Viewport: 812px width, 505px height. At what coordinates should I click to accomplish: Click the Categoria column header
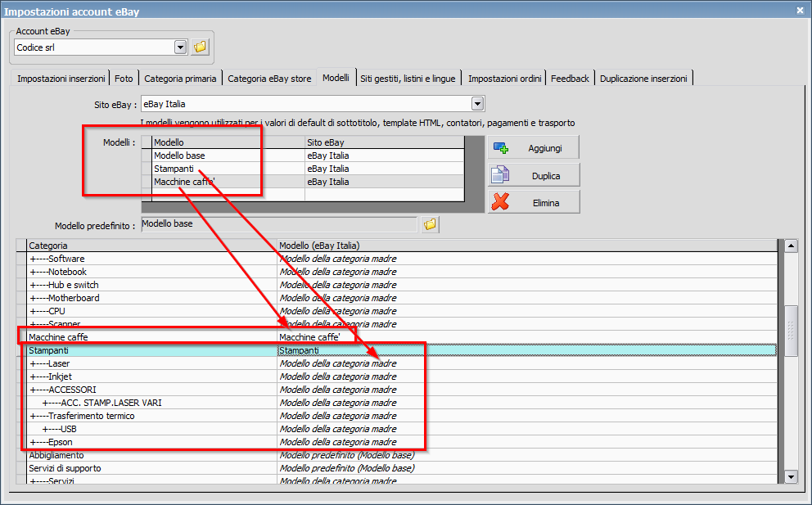tap(151, 246)
